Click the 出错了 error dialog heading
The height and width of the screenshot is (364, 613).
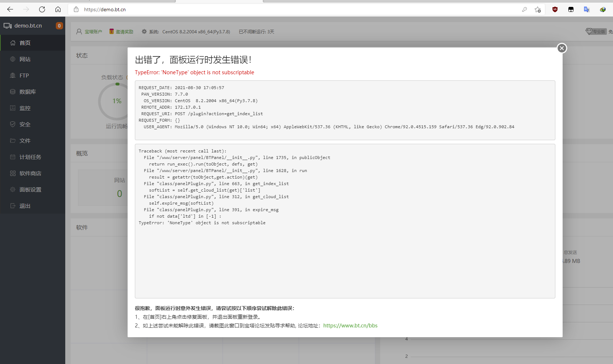pos(193,60)
